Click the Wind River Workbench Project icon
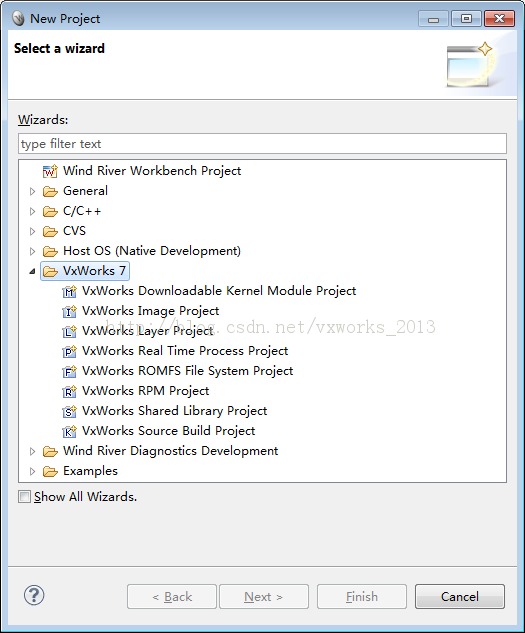The width and height of the screenshot is (525, 633). click(50, 171)
